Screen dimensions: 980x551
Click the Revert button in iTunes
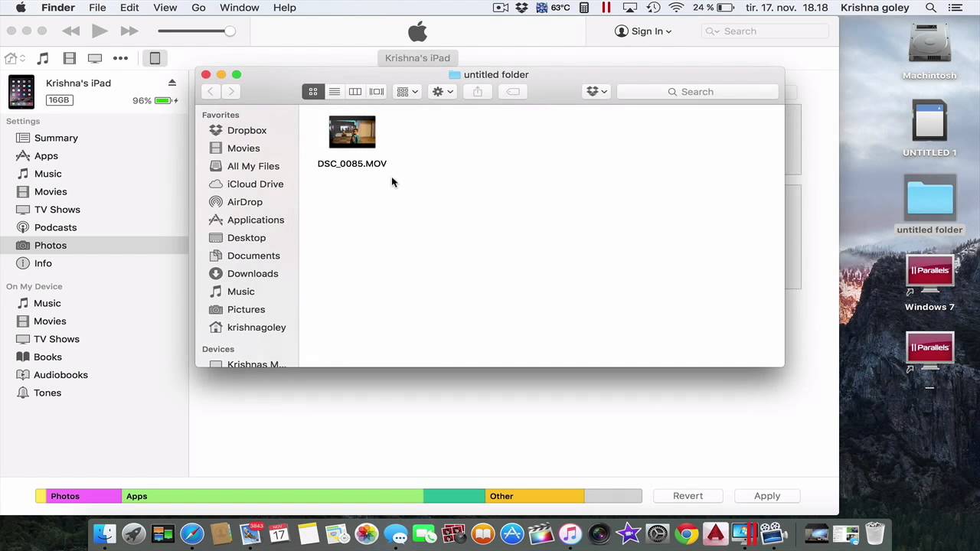point(688,496)
